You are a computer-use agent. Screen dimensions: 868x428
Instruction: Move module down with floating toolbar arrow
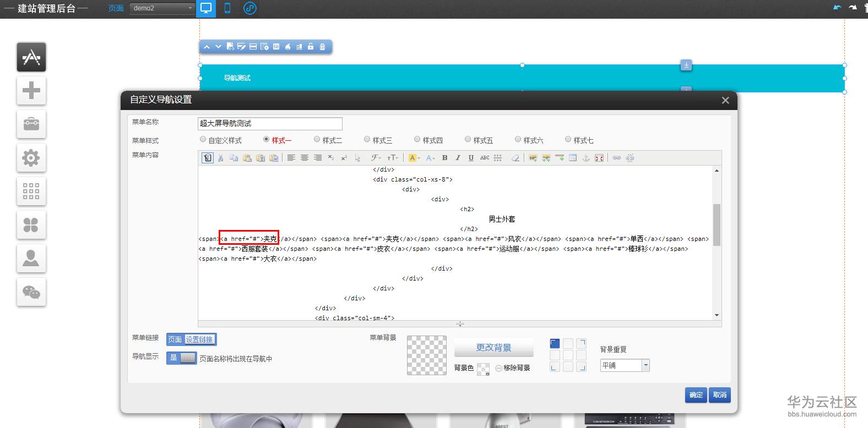coord(218,47)
